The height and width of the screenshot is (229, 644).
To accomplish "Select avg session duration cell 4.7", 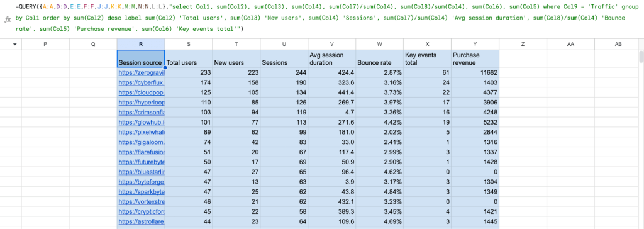I will 332,112.
